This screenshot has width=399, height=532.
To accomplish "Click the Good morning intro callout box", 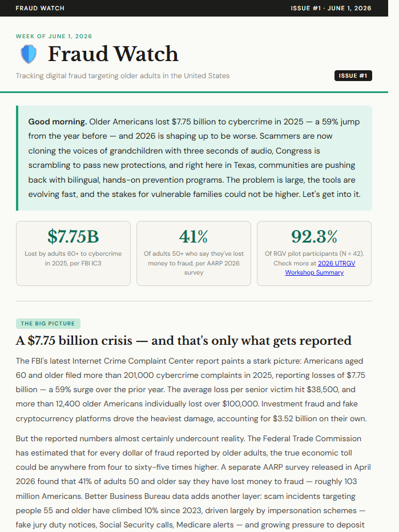I will pos(194,158).
